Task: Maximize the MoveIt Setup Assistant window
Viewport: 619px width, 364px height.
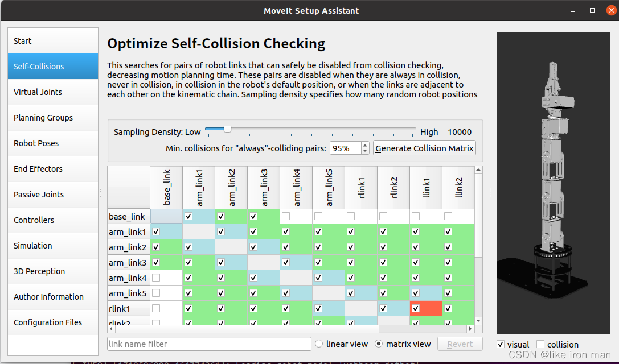Action: [592, 11]
